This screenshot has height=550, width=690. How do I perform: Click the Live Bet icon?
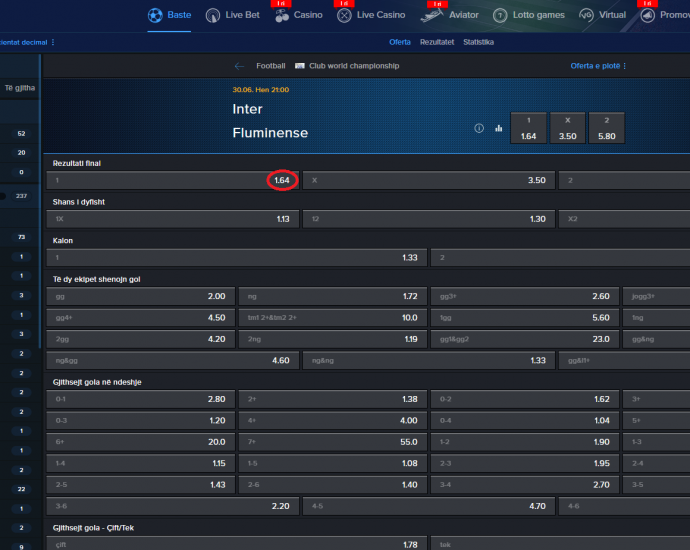[x=213, y=16]
